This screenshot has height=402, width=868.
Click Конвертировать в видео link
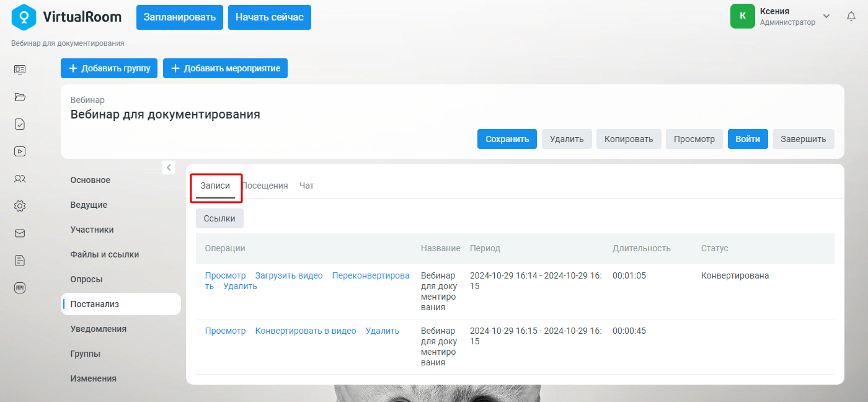[306, 331]
